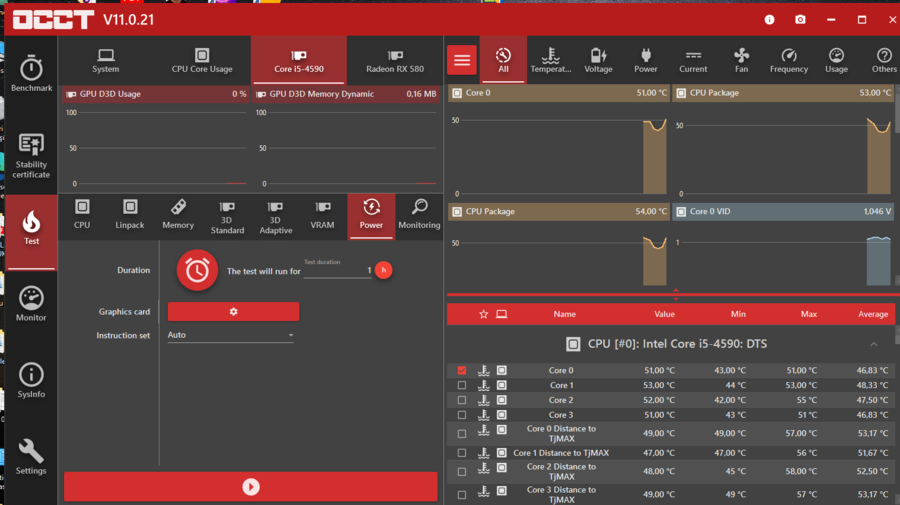Image resolution: width=900 pixels, height=505 pixels.
Task: Filter sensors by Temperature
Action: [550, 60]
